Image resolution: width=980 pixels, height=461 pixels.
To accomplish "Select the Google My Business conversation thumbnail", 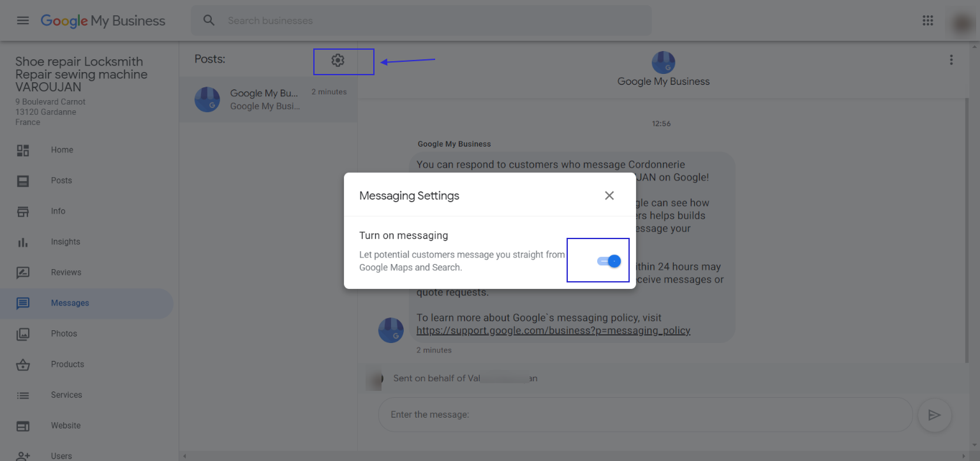I will 207,99.
